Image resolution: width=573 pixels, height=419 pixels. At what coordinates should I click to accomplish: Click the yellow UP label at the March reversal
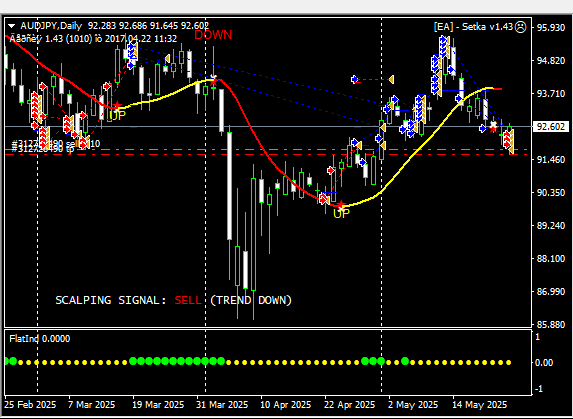click(x=117, y=115)
